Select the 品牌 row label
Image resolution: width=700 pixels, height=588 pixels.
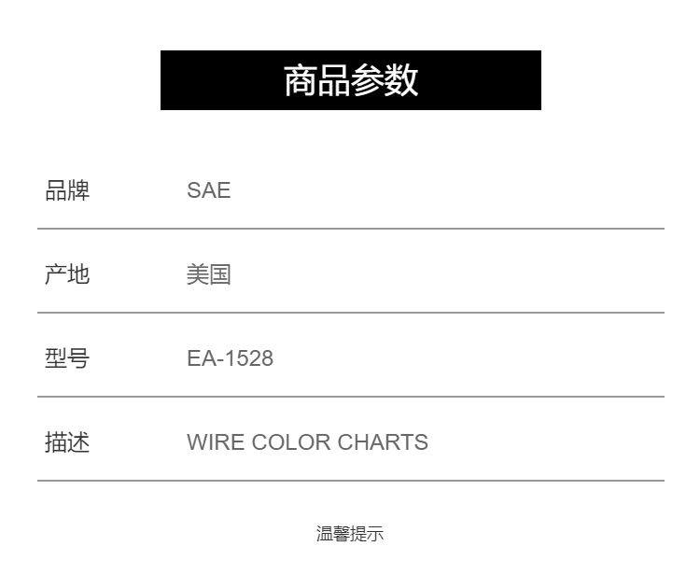[67, 190]
